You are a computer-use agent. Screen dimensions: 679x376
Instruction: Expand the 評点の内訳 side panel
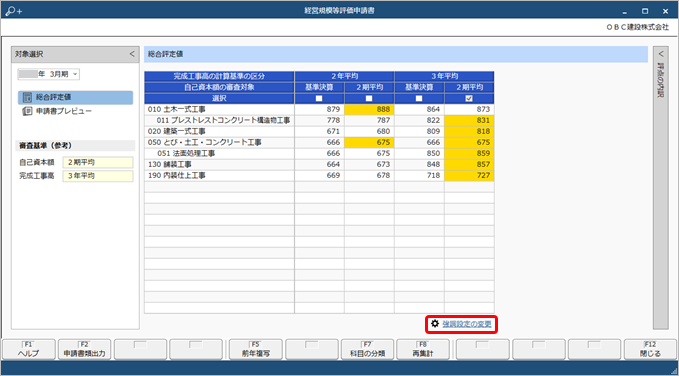[660, 54]
